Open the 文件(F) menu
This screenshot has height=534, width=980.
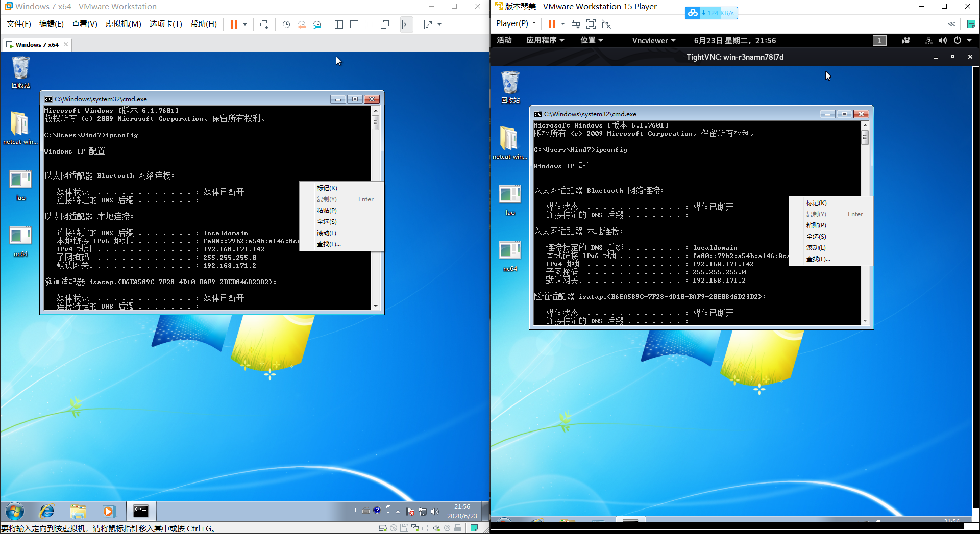[x=19, y=24]
